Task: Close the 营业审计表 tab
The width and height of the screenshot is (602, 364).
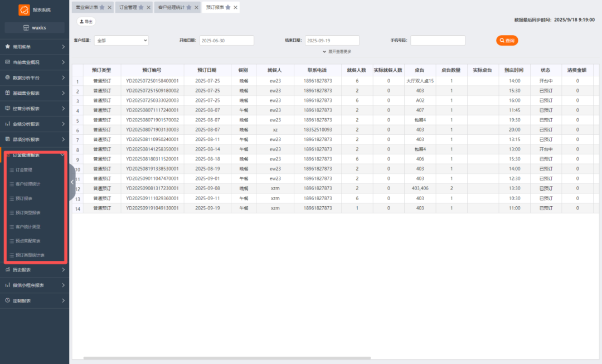Action: point(109,7)
